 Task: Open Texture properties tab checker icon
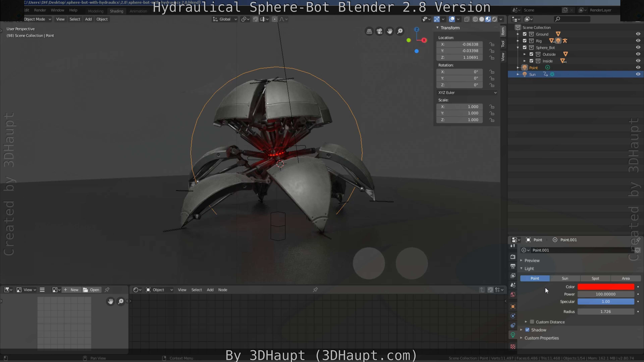513,347
